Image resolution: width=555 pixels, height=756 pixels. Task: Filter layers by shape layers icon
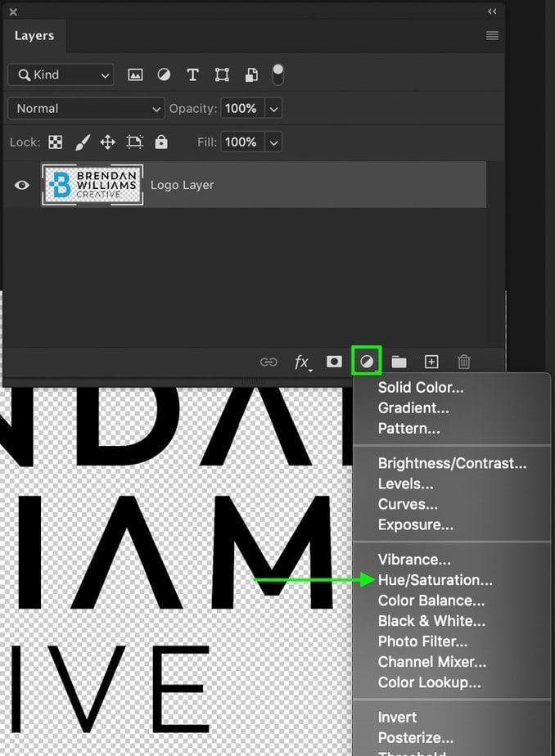pos(222,74)
